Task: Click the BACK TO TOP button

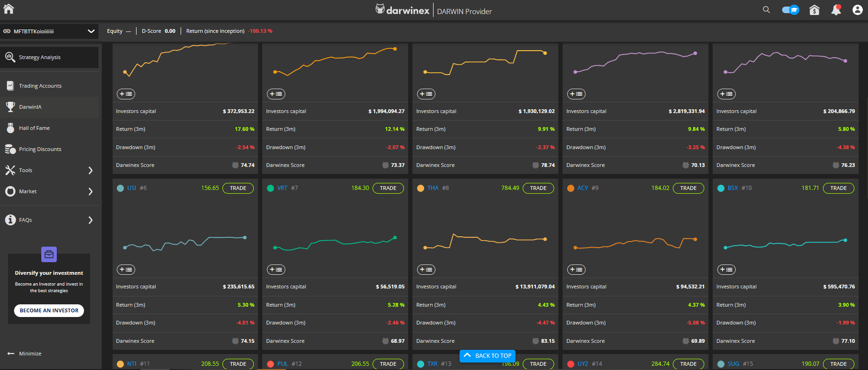Action: 487,356
